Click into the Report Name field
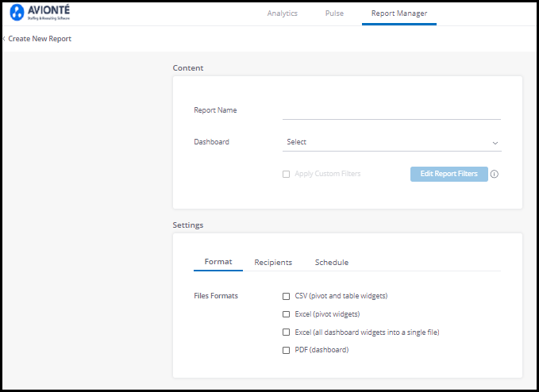The width and height of the screenshot is (539, 392). tap(391, 111)
